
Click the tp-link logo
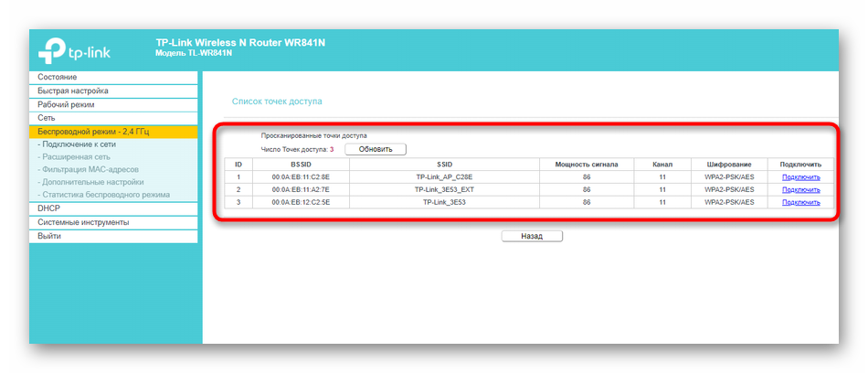pyautogui.click(x=74, y=51)
